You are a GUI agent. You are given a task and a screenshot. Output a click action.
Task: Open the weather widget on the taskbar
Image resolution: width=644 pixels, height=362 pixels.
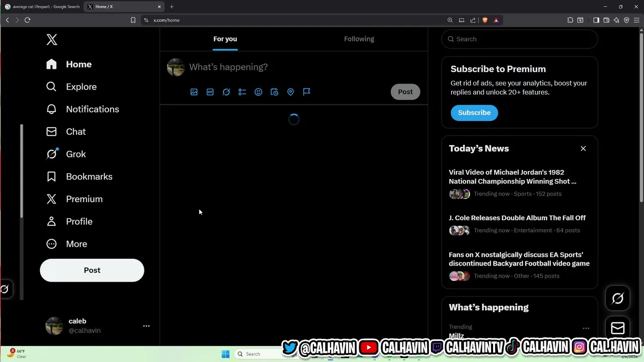(17, 353)
